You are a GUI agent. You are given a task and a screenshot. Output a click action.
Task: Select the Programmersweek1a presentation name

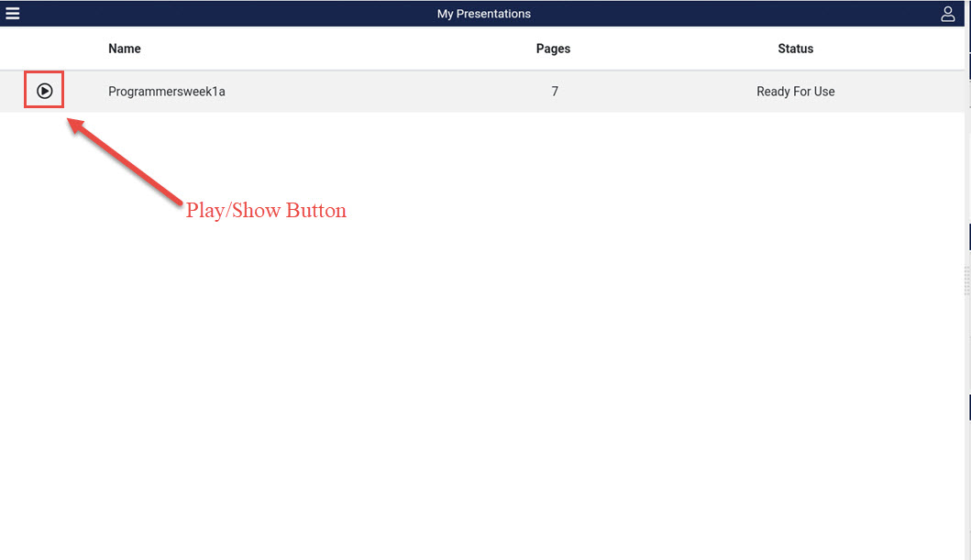166,92
